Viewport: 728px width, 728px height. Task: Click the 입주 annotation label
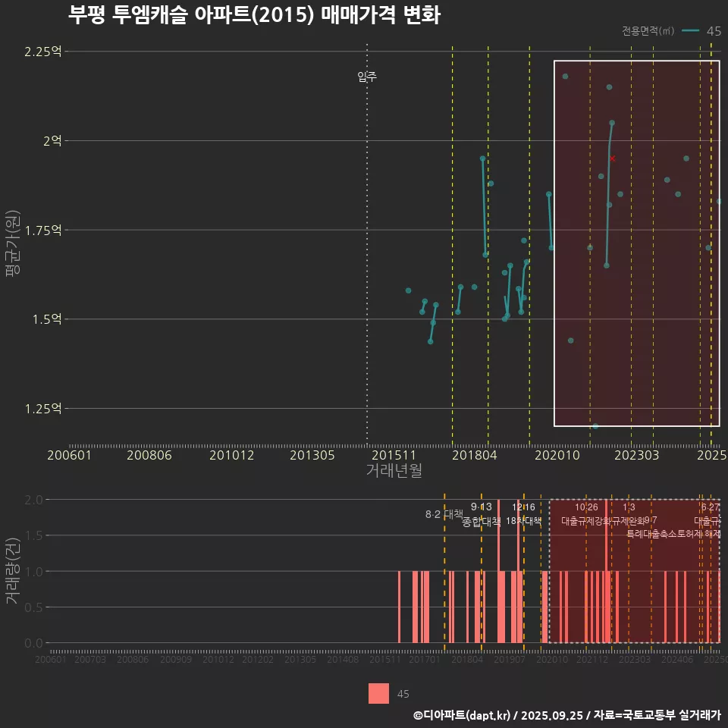(x=367, y=77)
